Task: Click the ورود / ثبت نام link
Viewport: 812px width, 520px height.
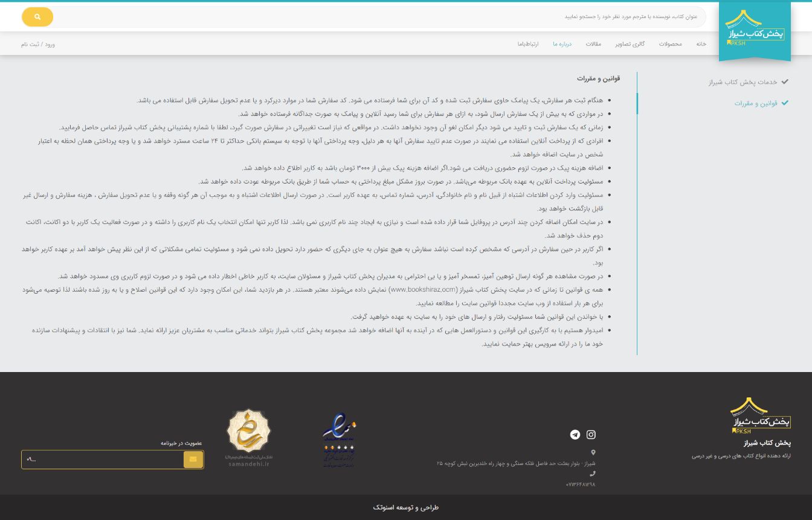Action: pos(38,45)
